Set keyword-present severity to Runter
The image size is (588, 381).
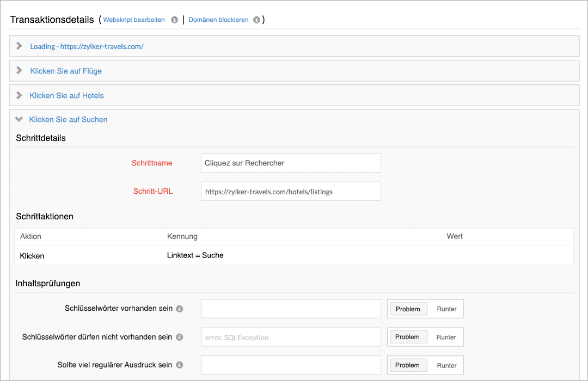[446, 309]
